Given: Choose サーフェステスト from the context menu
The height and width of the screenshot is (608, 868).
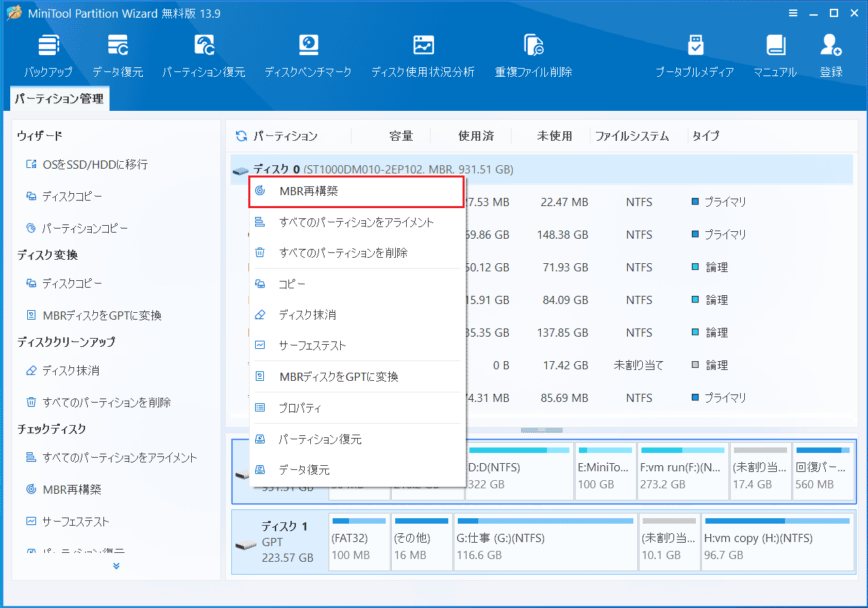Looking at the screenshot, I should coord(357,345).
